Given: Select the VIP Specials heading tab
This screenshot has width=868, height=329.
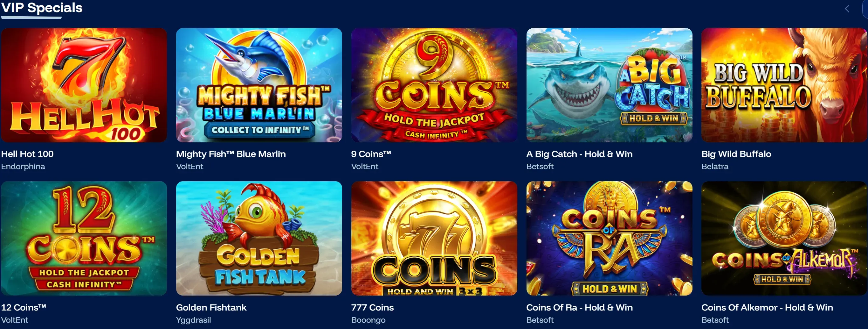Looking at the screenshot, I should pyautogui.click(x=42, y=7).
